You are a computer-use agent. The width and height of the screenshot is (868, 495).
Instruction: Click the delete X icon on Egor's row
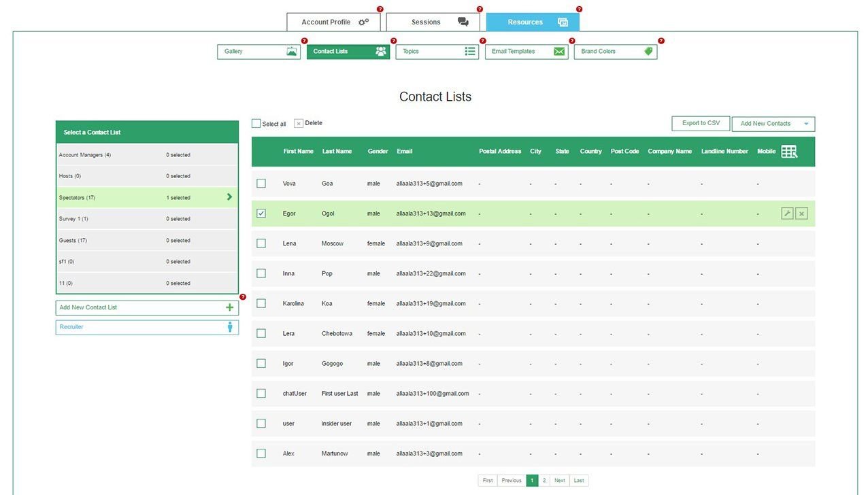[801, 214]
